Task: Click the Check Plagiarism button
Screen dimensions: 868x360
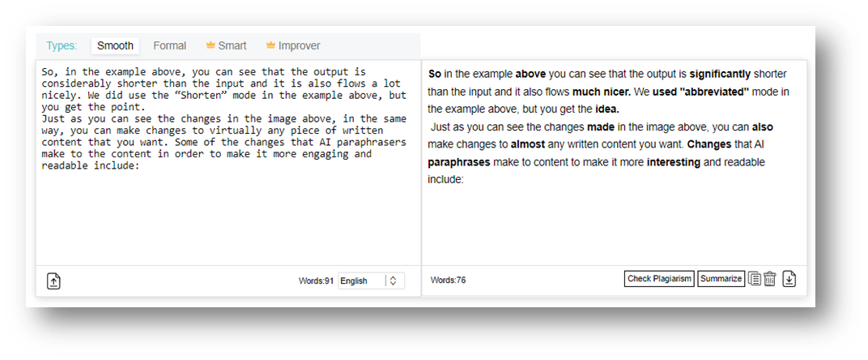Action: (659, 278)
